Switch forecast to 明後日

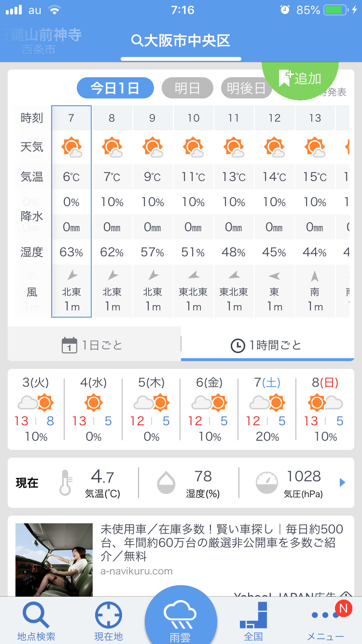[246, 88]
